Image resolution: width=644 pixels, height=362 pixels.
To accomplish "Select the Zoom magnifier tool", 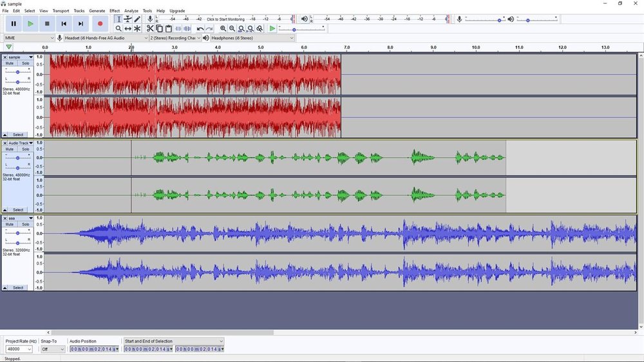I will (x=118, y=28).
